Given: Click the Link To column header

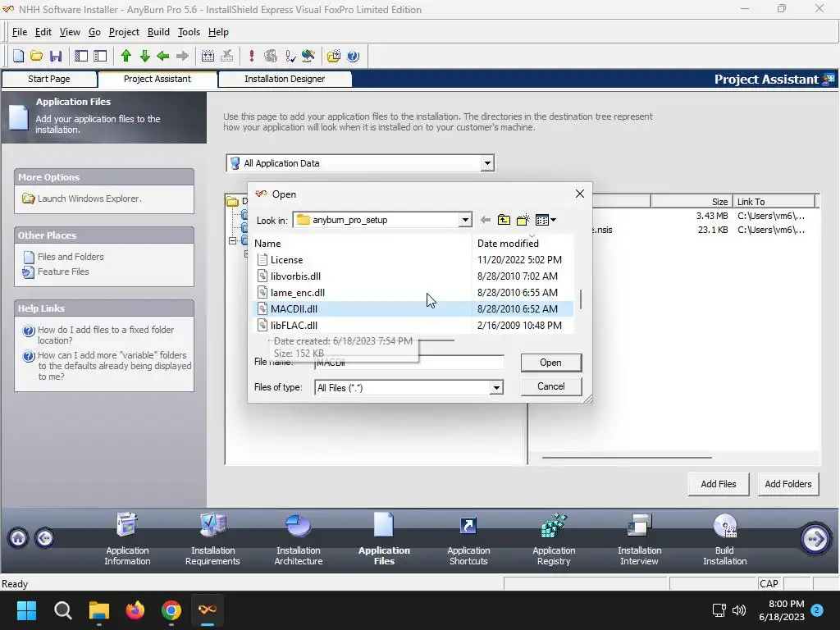Looking at the screenshot, I should (774, 202).
